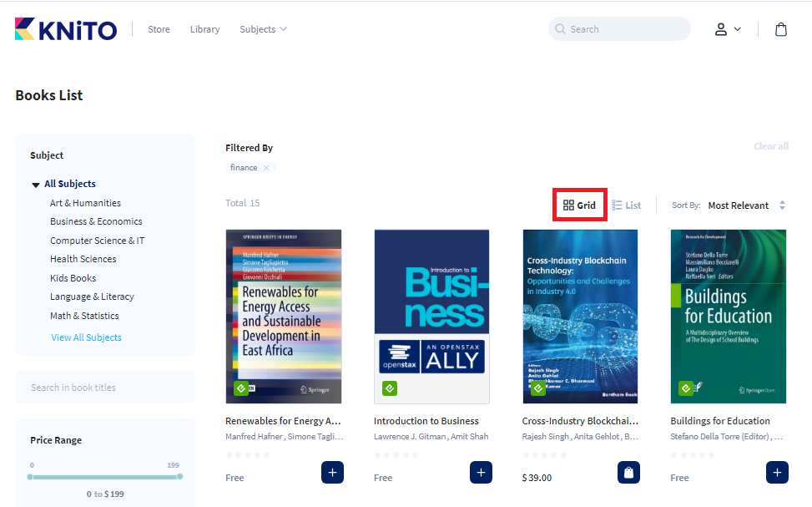The image size is (812, 507).
Task: Remove the finance filter tag
Action: (x=266, y=168)
